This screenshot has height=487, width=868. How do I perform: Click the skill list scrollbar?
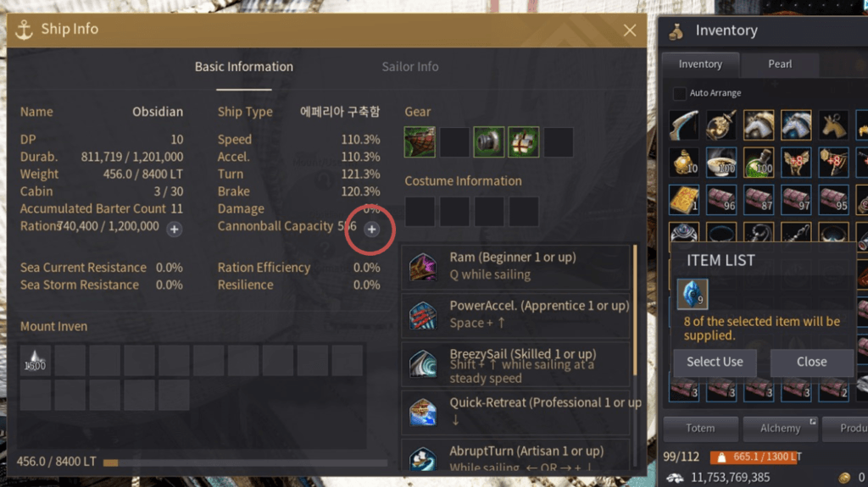click(x=635, y=310)
